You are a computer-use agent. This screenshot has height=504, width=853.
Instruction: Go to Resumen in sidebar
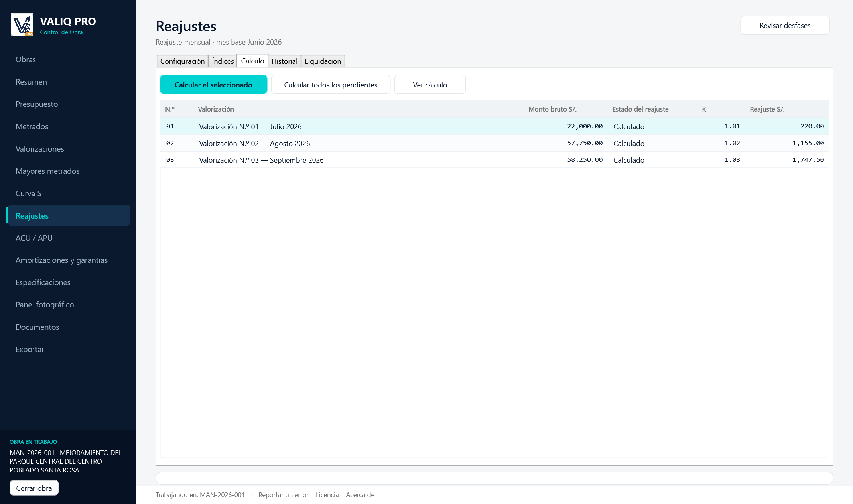click(31, 82)
